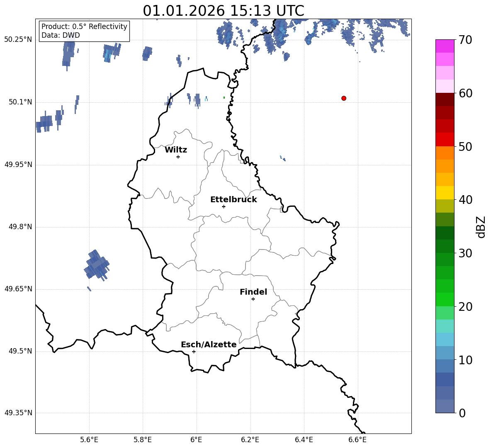Select the Wiltz city label
This screenshot has width=491, height=448.
click(176, 150)
